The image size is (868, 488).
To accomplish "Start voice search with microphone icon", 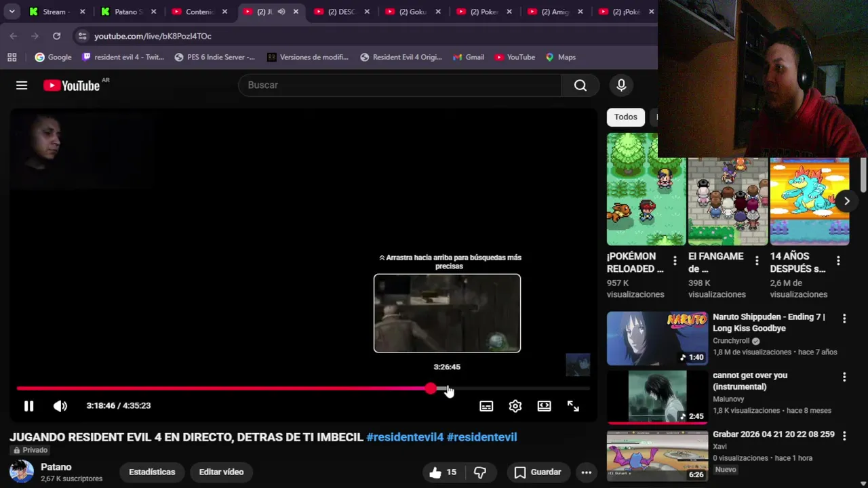I will 621,85.
